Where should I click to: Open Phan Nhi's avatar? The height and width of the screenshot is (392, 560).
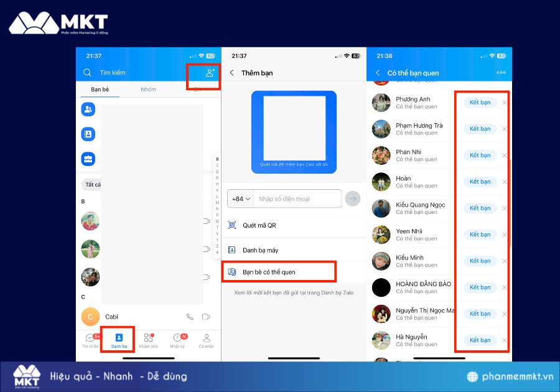pyautogui.click(x=381, y=156)
